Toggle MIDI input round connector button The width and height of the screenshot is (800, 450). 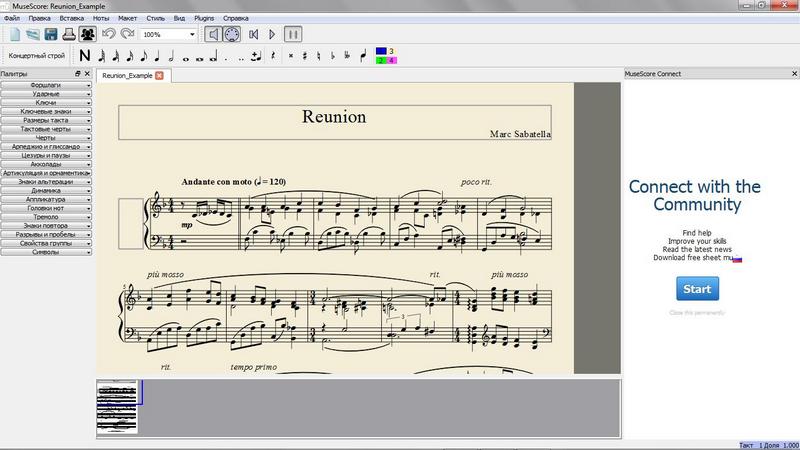pos(232,34)
